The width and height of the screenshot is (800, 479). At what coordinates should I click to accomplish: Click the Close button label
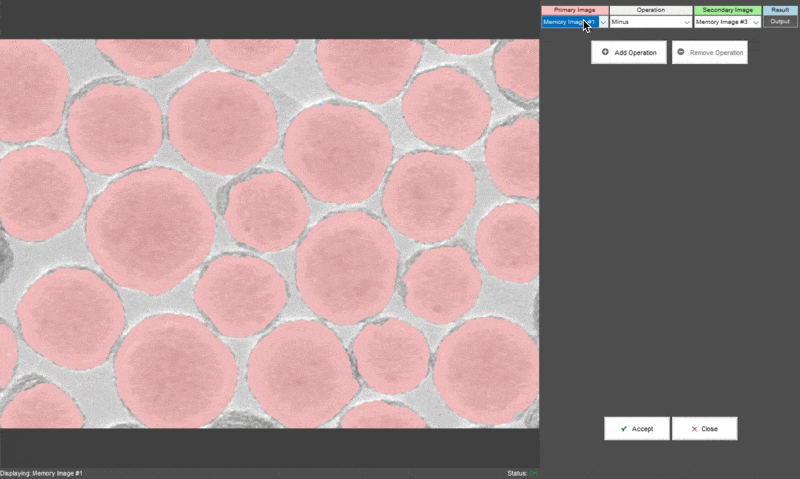tap(709, 429)
